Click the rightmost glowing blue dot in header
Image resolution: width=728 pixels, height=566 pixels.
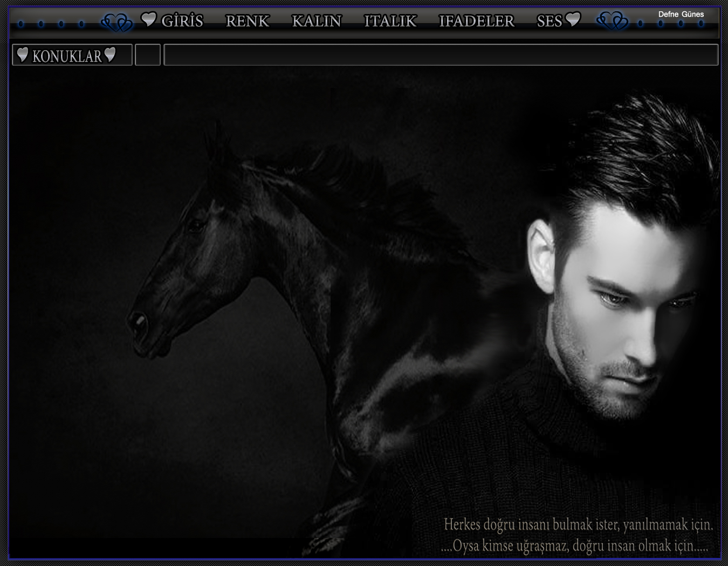tap(701, 24)
